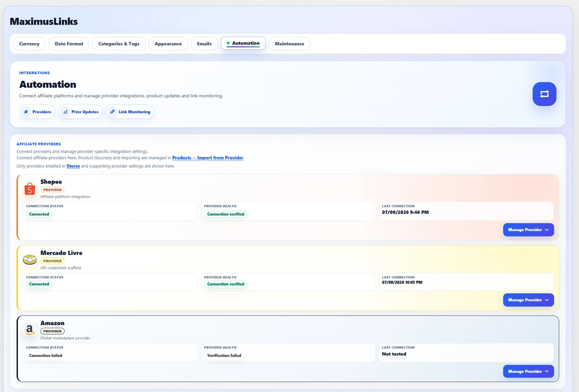Click the blue sync arrows icon button
The width and height of the screenshot is (579, 392).
(544, 94)
